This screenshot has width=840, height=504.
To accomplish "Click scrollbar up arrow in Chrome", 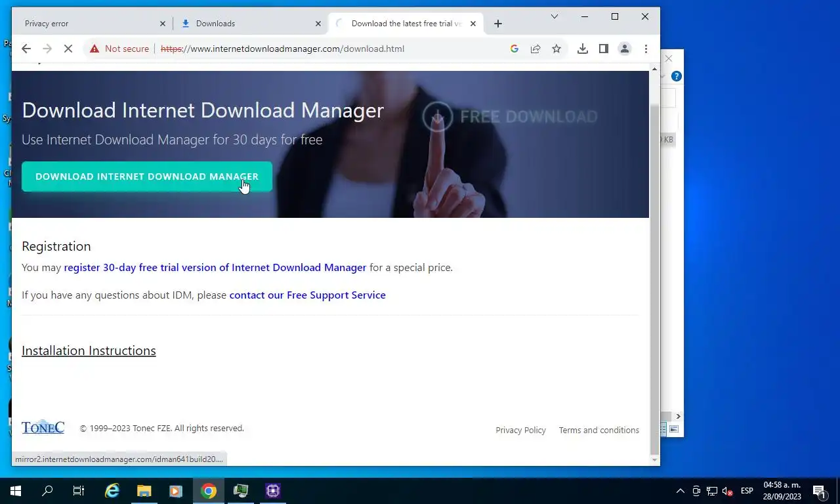I will tap(654, 68).
